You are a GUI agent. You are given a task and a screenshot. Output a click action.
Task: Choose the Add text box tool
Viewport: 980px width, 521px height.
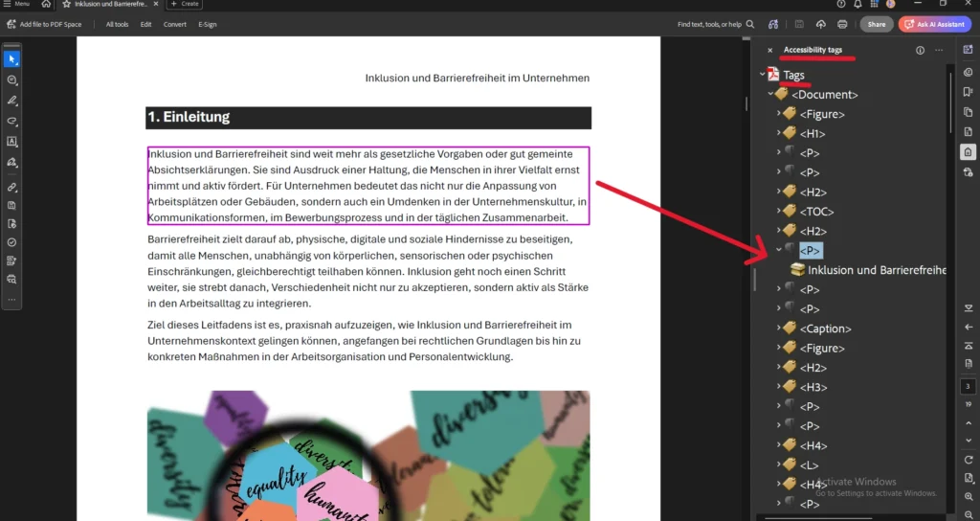click(11, 142)
